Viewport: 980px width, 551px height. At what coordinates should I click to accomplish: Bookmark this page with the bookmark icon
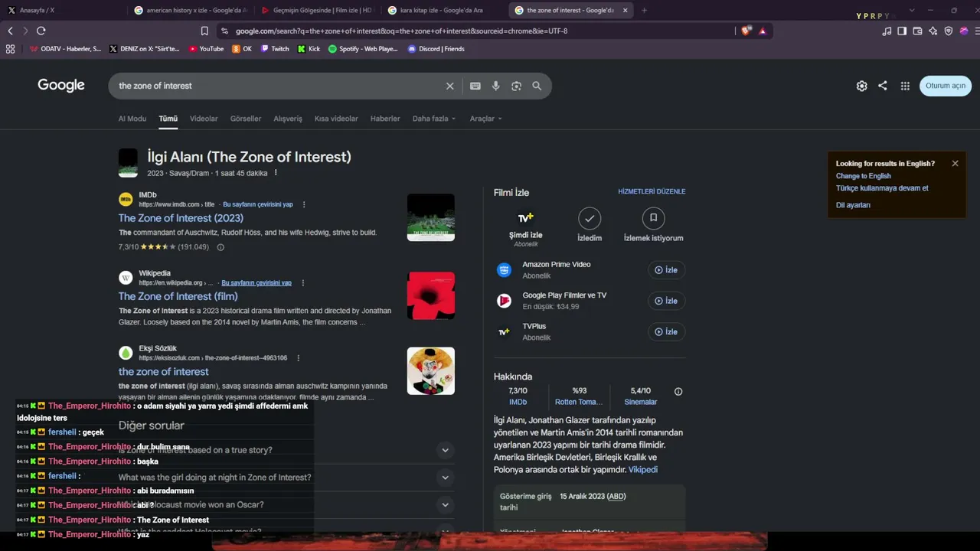click(204, 31)
